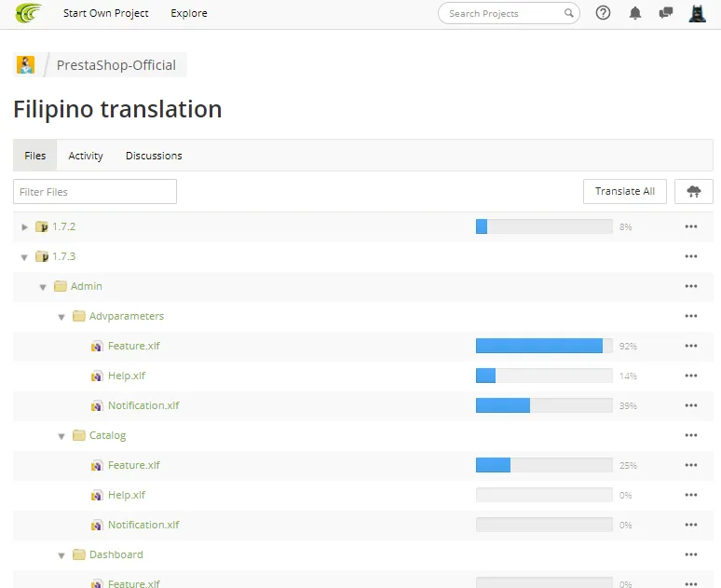The width and height of the screenshot is (721, 588).
Task: Collapse the Catalog folder arrow
Action: (x=61, y=436)
